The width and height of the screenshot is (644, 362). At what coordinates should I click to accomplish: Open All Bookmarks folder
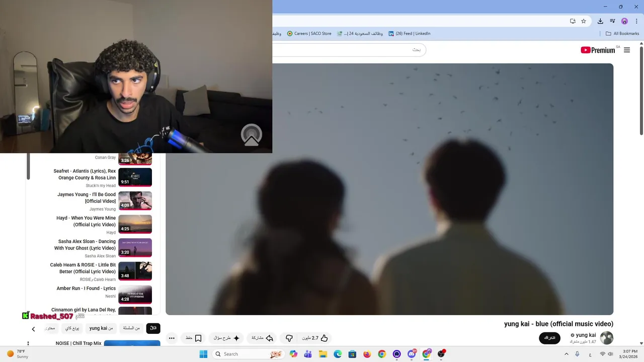click(x=622, y=34)
